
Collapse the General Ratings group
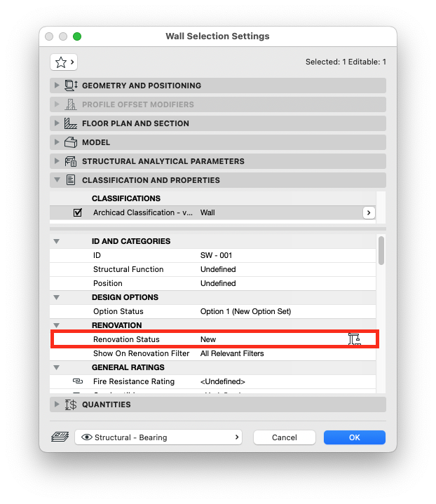pyautogui.click(x=57, y=368)
